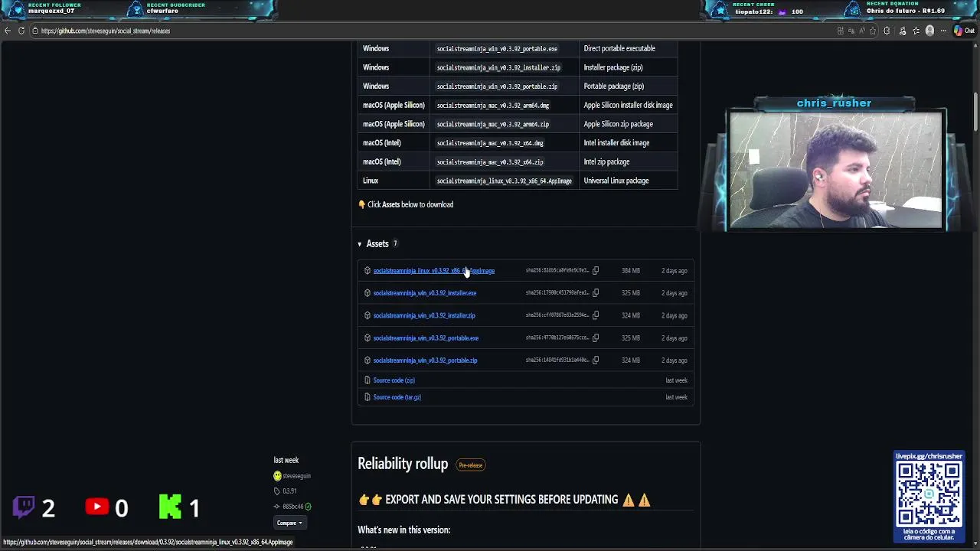The width and height of the screenshot is (980, 551).
Task: Select 'Click Assets below to download' text
Action: click(410, 204)
